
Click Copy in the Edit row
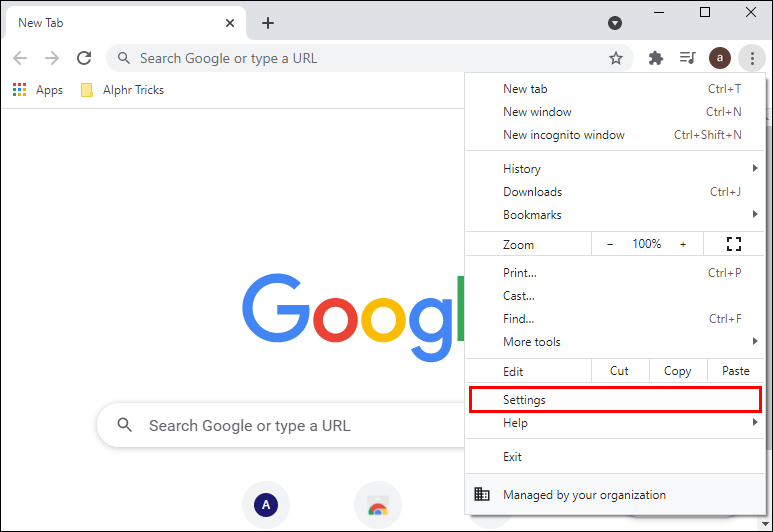point(678,371)
